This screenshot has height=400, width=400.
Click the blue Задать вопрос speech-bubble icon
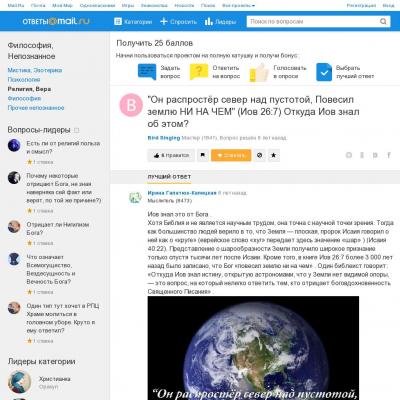[147, 71]
